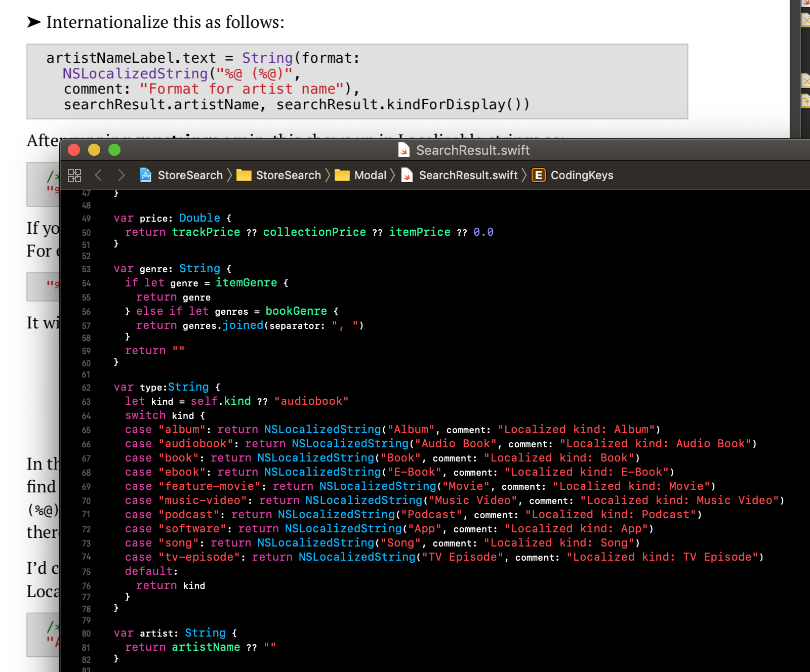Open the Modal breadcrumb menu
Screen dimensions: 810x672
coord(370,176)
